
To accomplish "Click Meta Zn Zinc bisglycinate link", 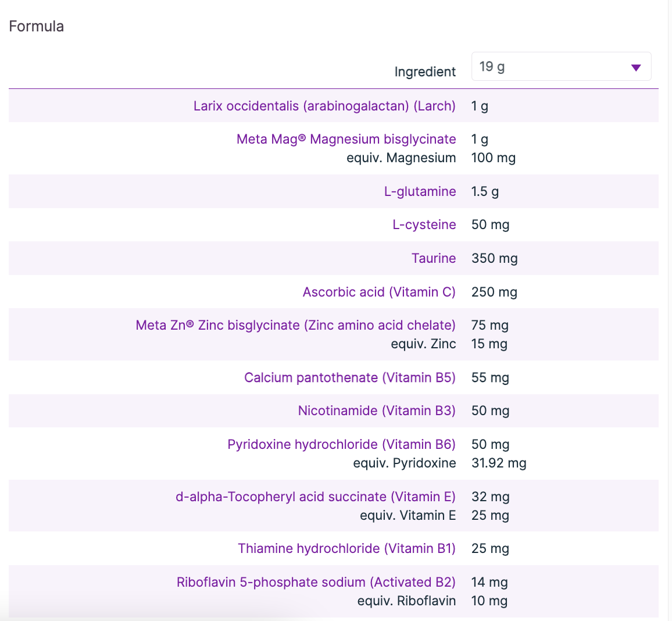I will (295, 325).
